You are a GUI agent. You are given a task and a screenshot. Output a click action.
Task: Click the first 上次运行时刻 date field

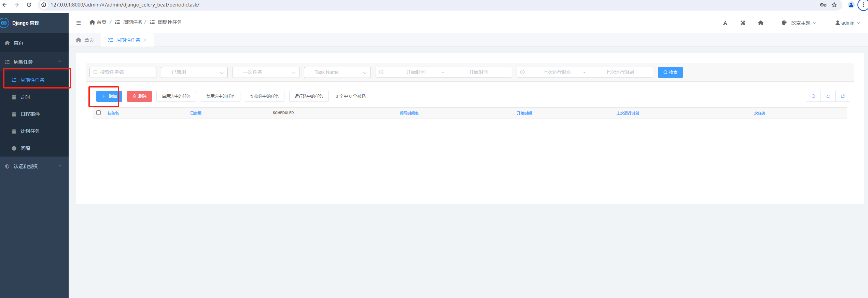pyautogui.click(x=557, y=72)
